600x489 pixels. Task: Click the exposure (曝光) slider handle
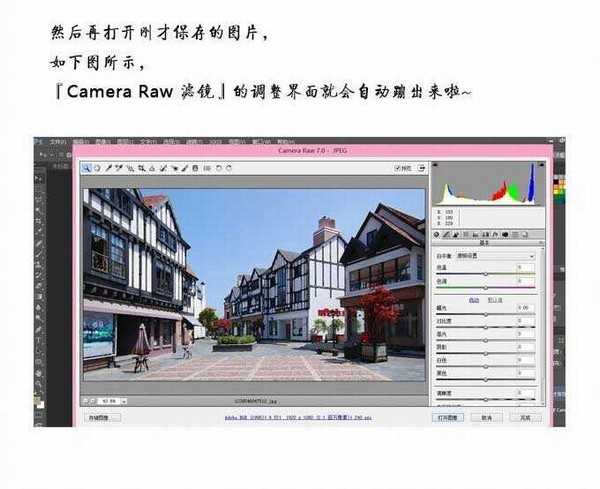point(485,314)
